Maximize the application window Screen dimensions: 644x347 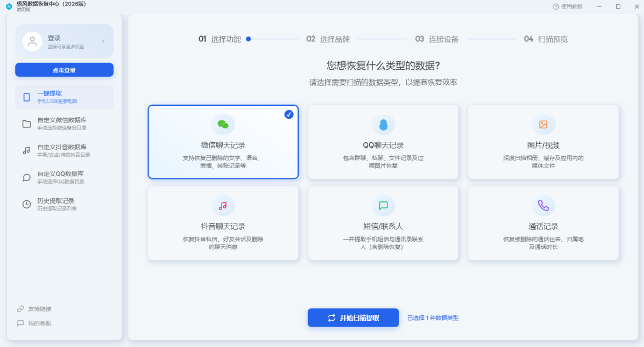click(x=618, y=6)
